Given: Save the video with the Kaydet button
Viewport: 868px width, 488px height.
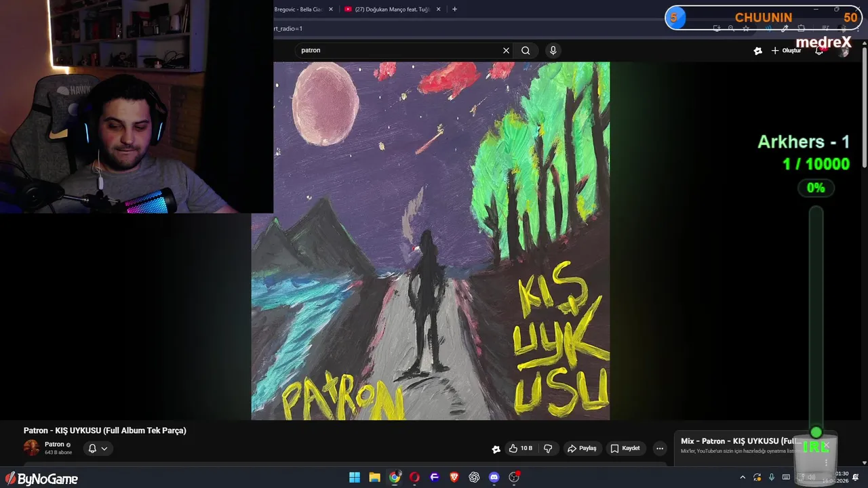Looking at the screenshot, I should tap(625, 448).
